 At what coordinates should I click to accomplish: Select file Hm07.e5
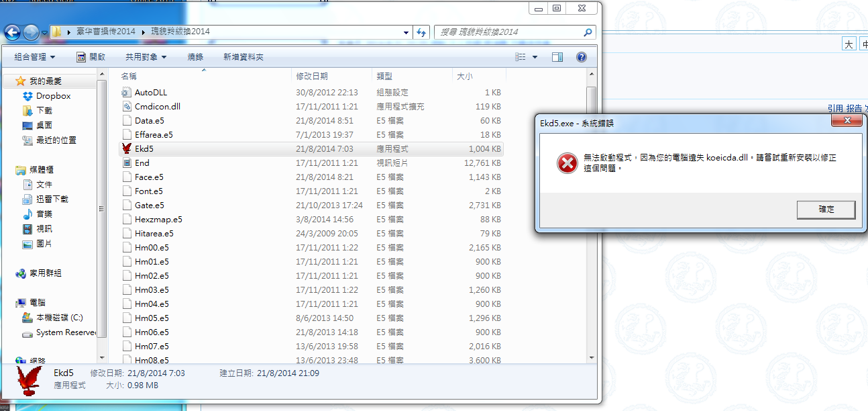tap(152, 346)
